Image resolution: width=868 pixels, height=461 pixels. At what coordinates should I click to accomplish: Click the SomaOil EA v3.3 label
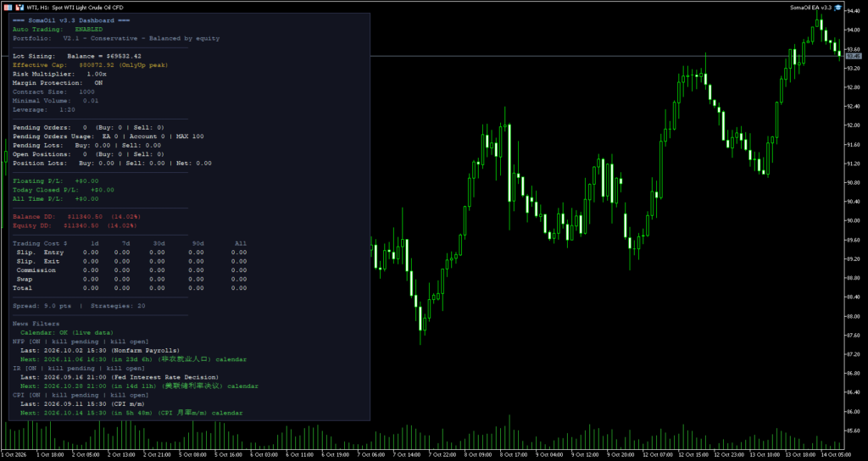click(810, 7)
